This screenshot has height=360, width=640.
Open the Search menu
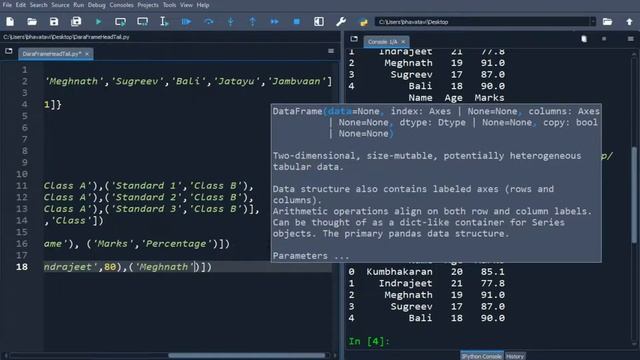click(38, 5)
